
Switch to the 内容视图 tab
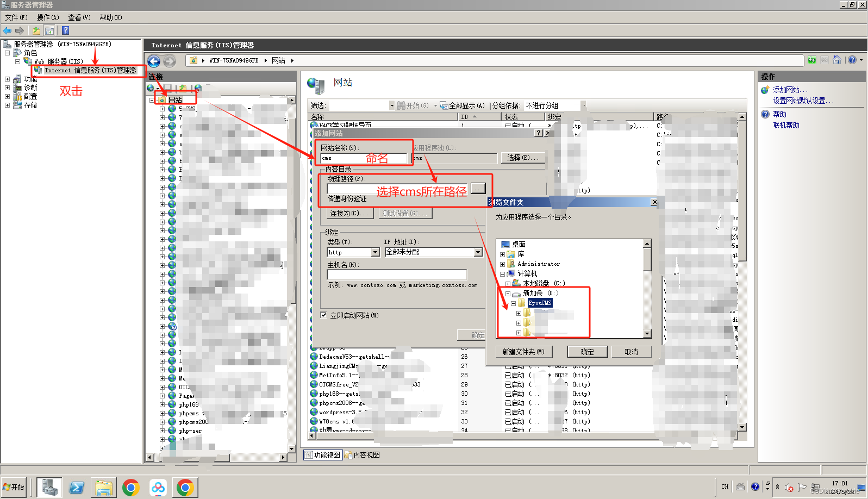363,455
